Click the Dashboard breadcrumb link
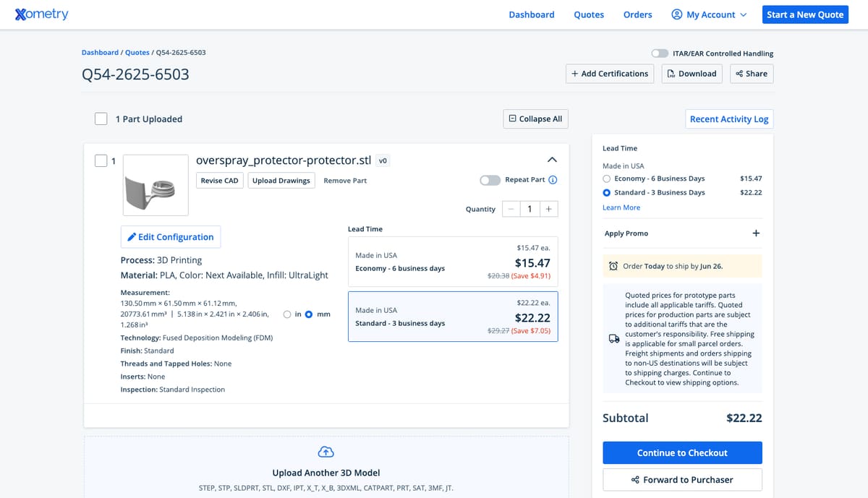Screen dimensions: 868x498 (x=100, y=53)
